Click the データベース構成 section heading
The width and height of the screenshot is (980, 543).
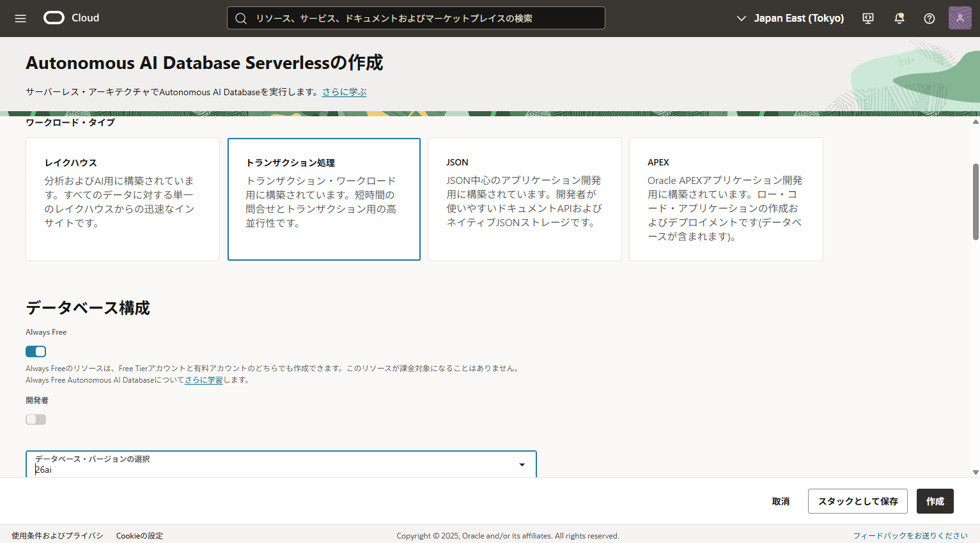coord(88,308)
